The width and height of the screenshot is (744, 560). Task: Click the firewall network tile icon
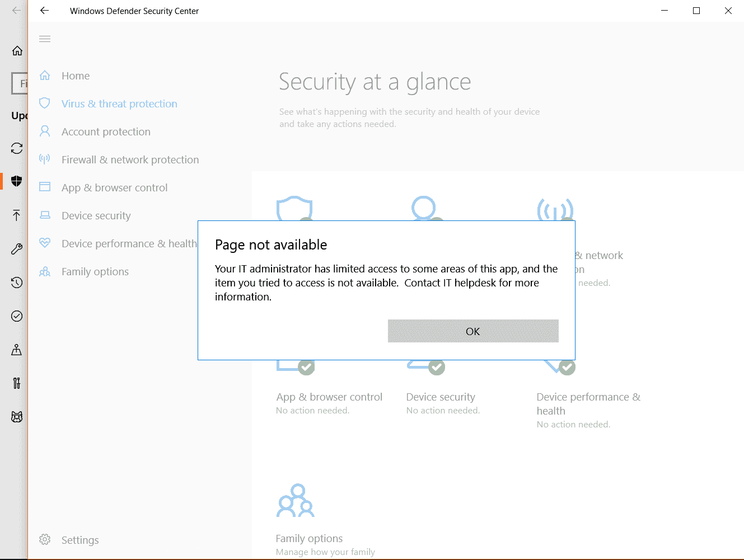[555, 209]
